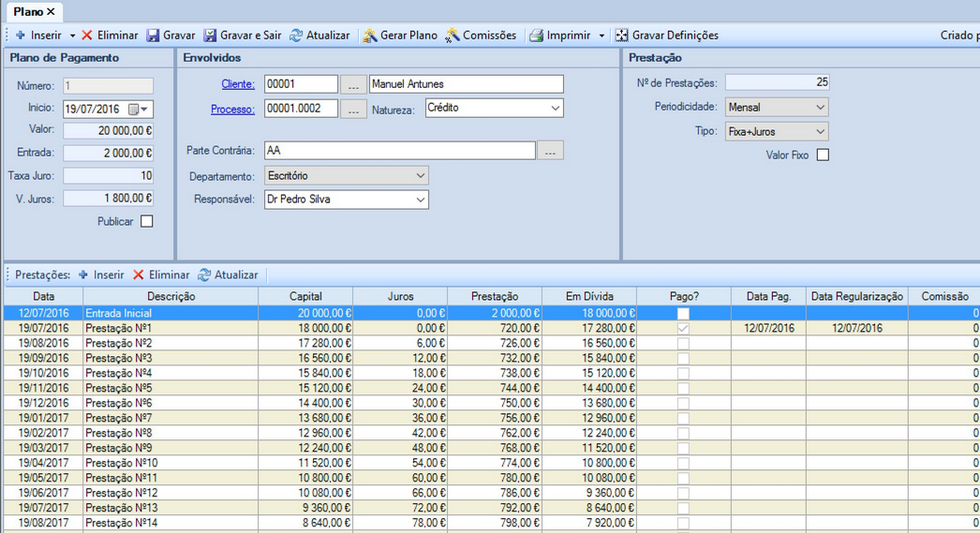Image resolution: width=980 pixels, height=533 pixels.
Task: Click the 19/03/2017 date cell
Action: coord(43,448)
